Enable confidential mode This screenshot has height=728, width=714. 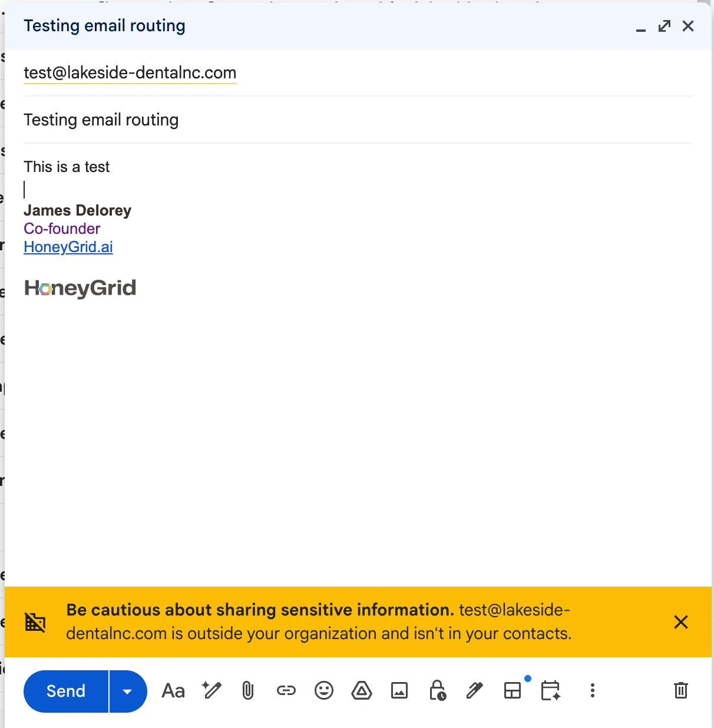[x=437, y=691]
